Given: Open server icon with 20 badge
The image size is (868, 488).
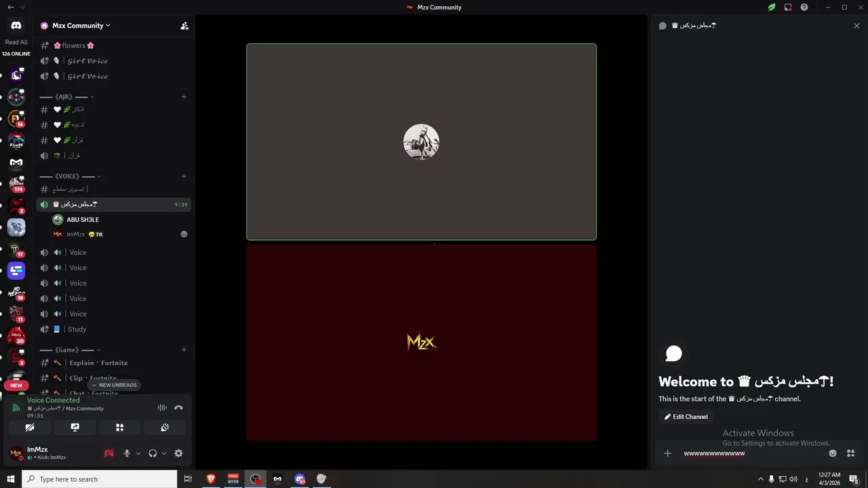Looking at the screenshot, I should pyautogui.click(x=16, y=335).
